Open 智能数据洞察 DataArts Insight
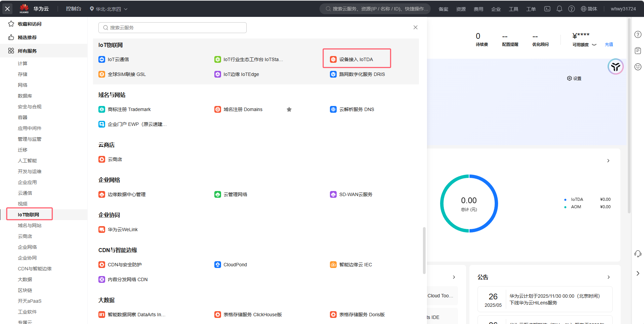The image size is (644, 324). (x=132, y=315)
